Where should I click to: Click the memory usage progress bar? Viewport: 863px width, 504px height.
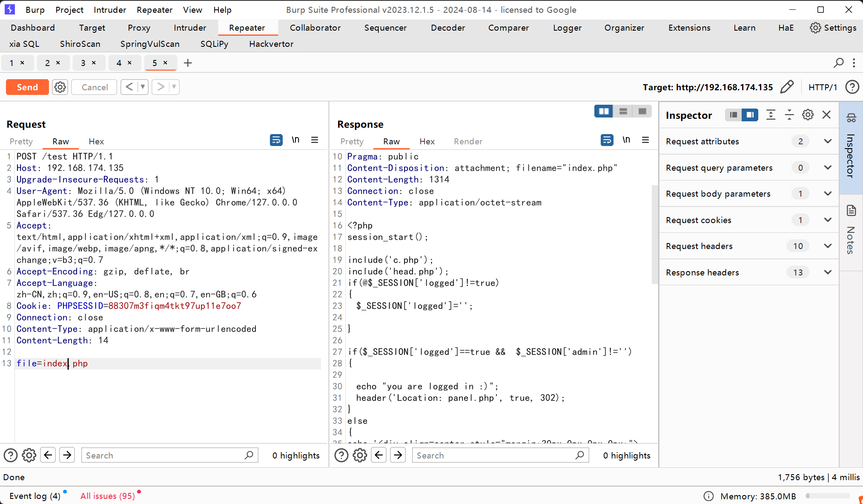tap(828, 496)
